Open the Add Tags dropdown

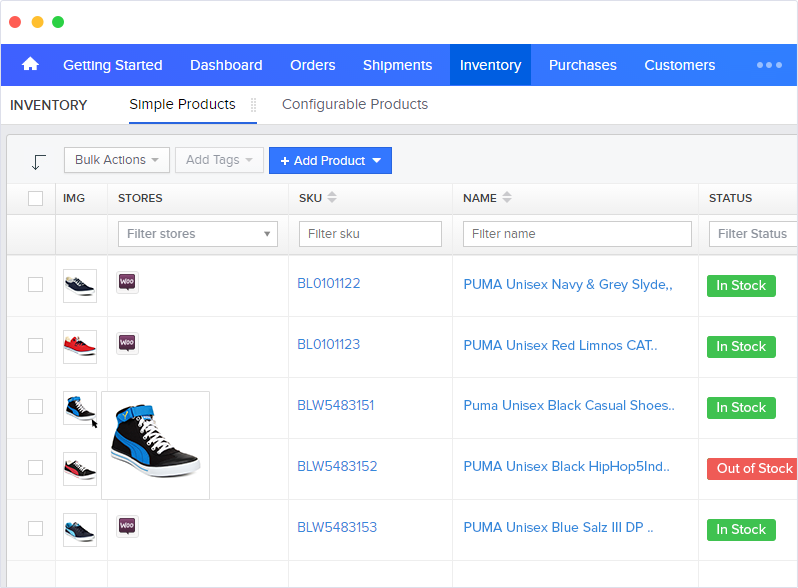[x=219, y=160]
